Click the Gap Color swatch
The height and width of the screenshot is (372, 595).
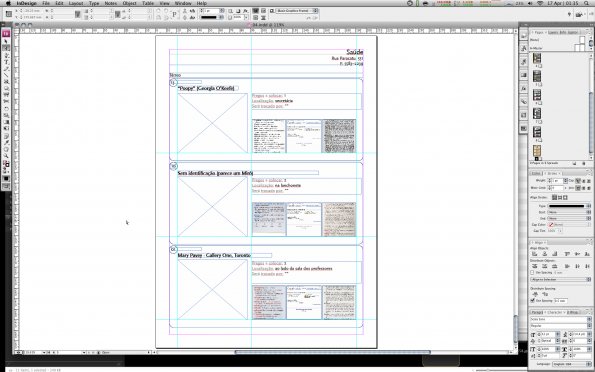551,225
